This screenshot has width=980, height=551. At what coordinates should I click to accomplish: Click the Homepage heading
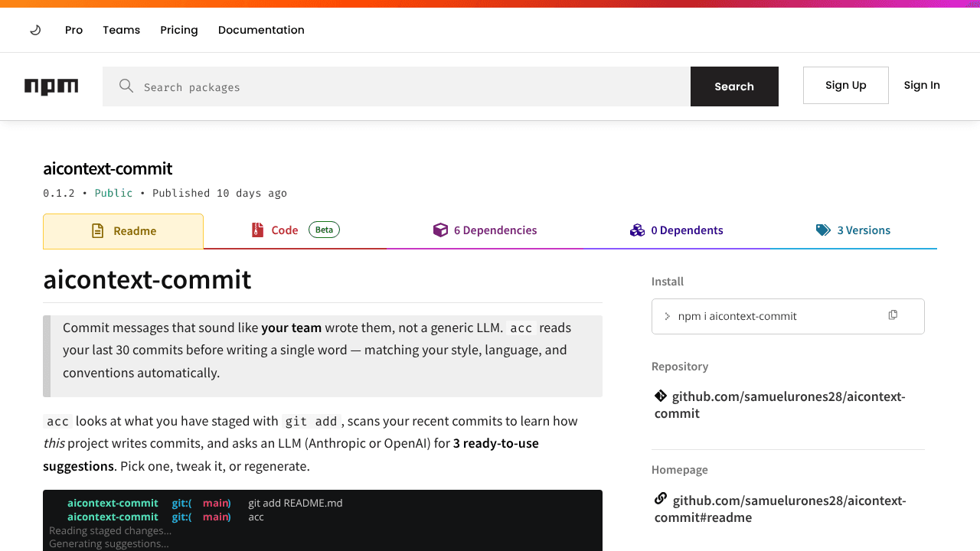(x=680, y=470)
